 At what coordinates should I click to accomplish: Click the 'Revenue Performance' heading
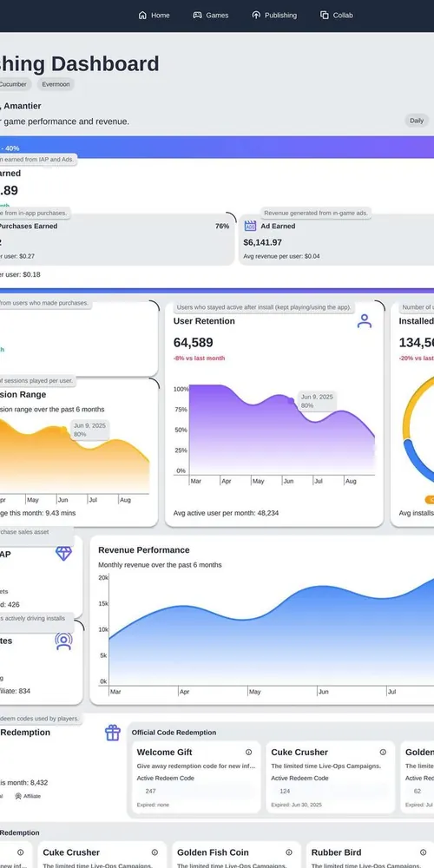(x=144, y=549)
